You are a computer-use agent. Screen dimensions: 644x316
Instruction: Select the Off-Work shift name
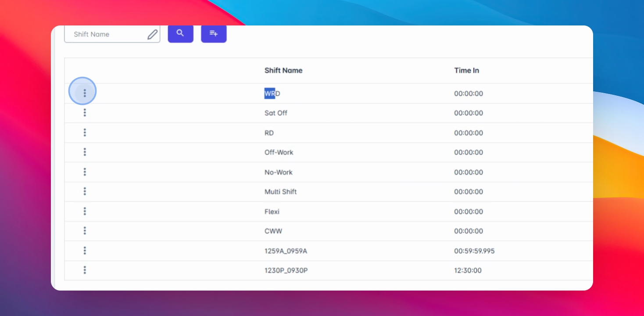279,152
